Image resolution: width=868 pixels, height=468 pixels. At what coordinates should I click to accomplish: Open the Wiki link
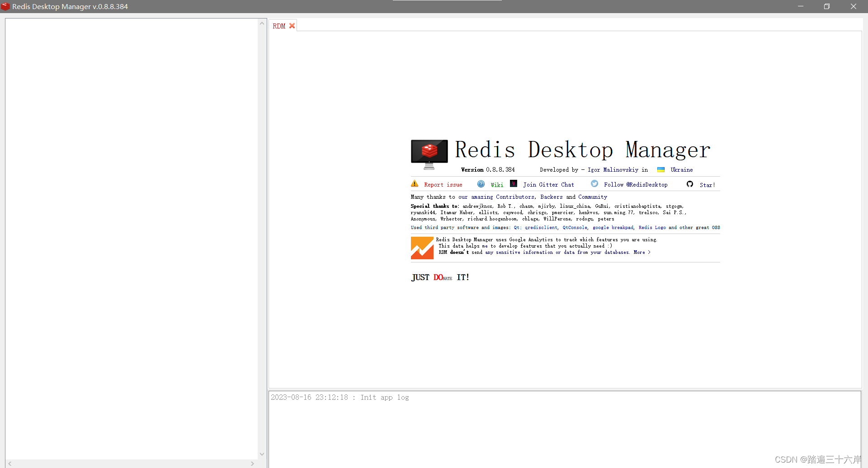click(497, 185)
